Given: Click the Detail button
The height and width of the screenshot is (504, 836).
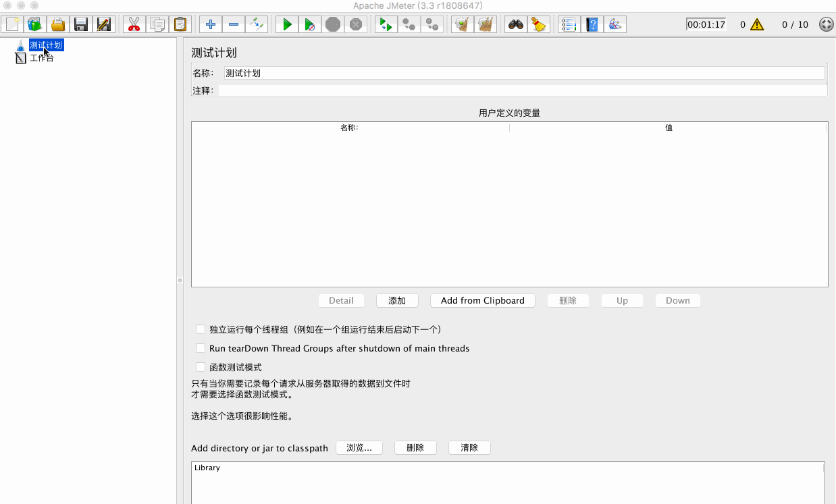Looking at the screenshot, I should tap(341, 300).
